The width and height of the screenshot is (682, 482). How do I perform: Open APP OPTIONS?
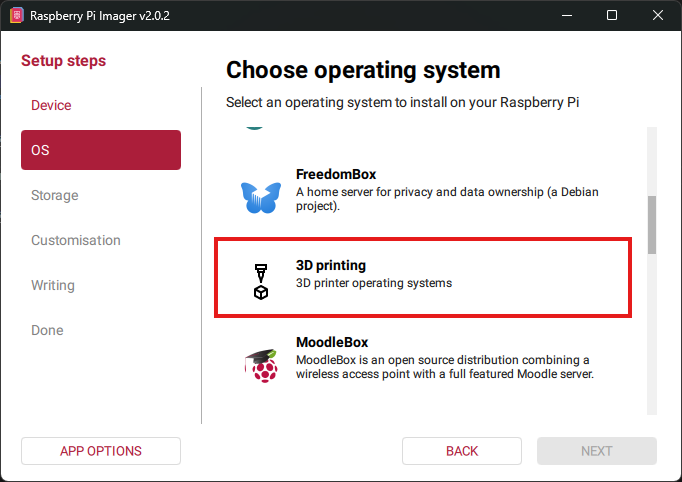click(101, 451)
